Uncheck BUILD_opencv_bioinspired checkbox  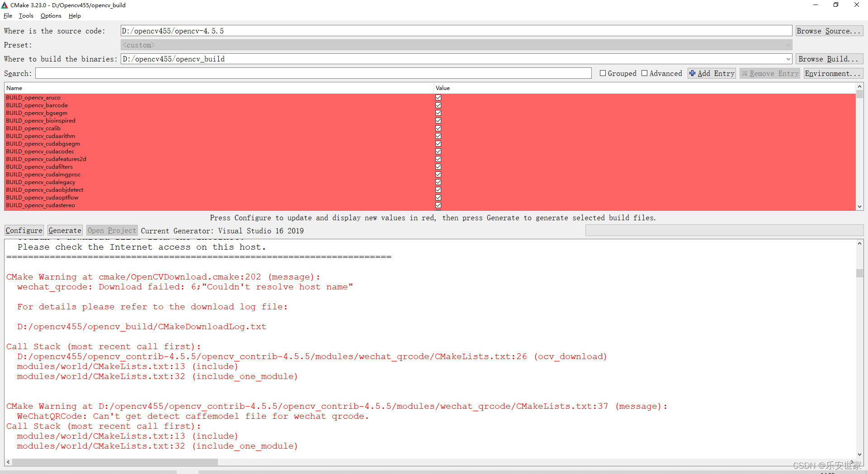click(x=438, y=121)
